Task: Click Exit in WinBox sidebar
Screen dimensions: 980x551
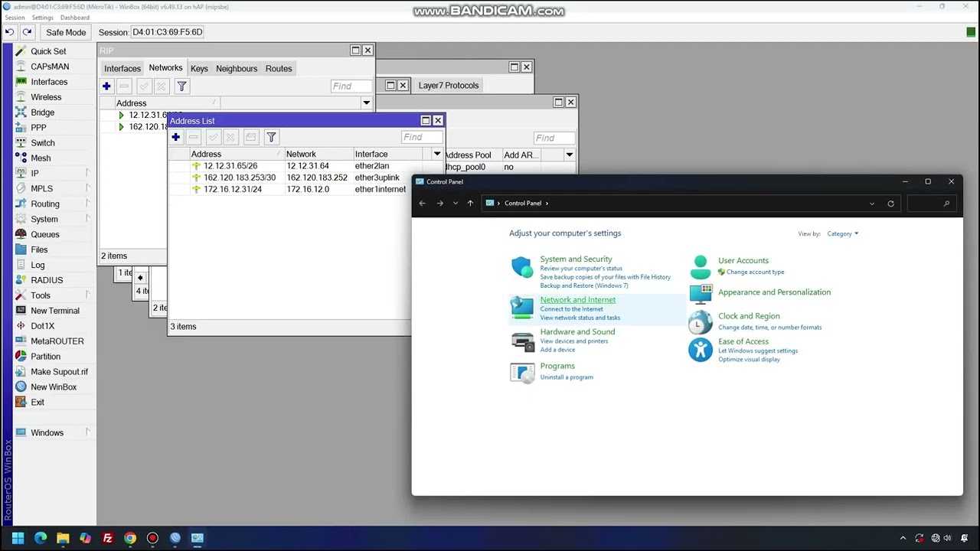Action: tap(38, 403)
